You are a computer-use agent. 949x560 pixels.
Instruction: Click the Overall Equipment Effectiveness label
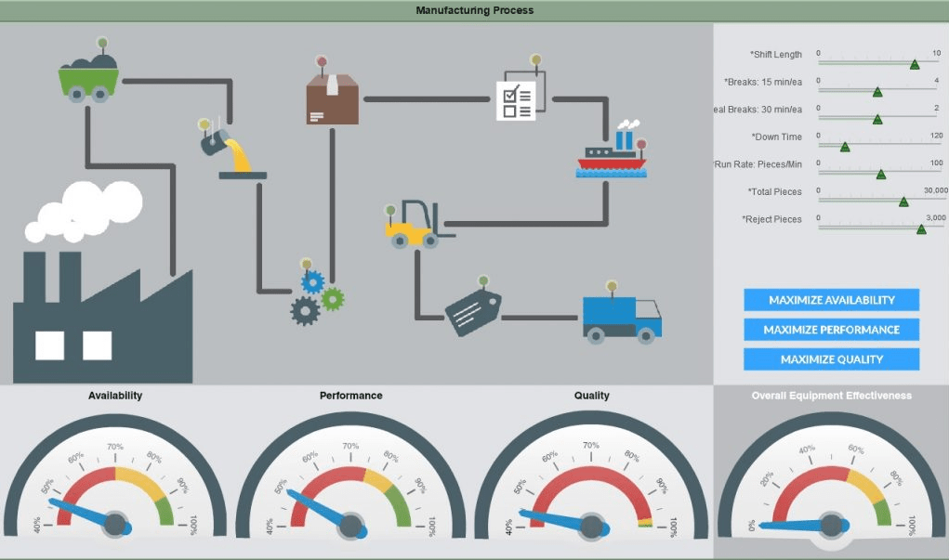pos(832,396)
